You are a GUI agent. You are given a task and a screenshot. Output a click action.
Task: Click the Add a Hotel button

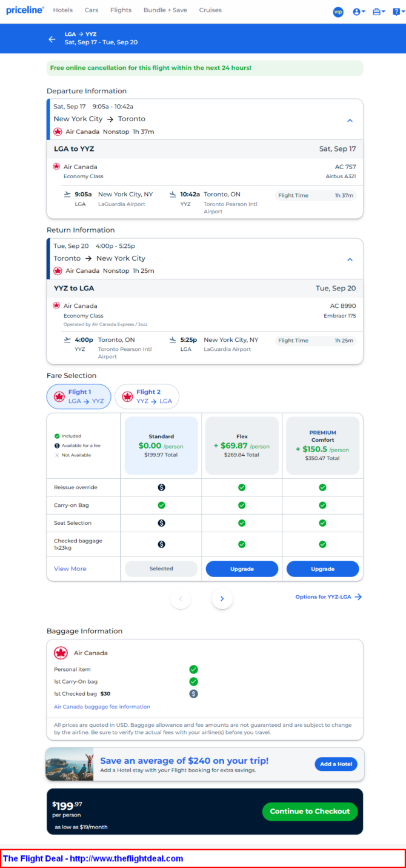[x=336, y=764]
